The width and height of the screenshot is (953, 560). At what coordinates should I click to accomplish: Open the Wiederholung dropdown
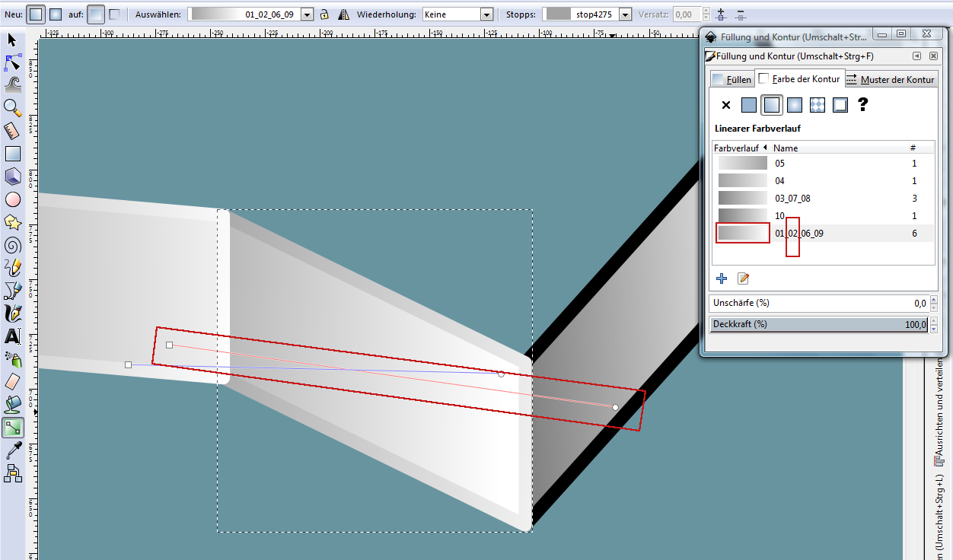[486, 14]
